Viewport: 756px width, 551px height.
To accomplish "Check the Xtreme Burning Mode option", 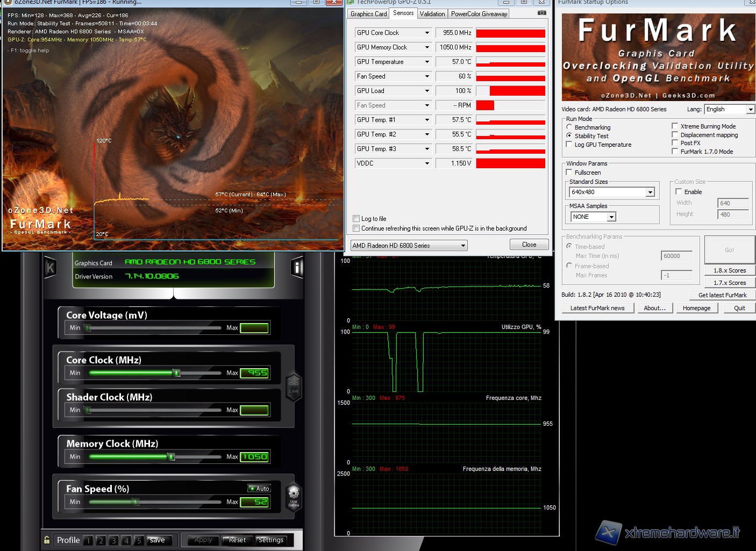I will click(x=675, y=126).
